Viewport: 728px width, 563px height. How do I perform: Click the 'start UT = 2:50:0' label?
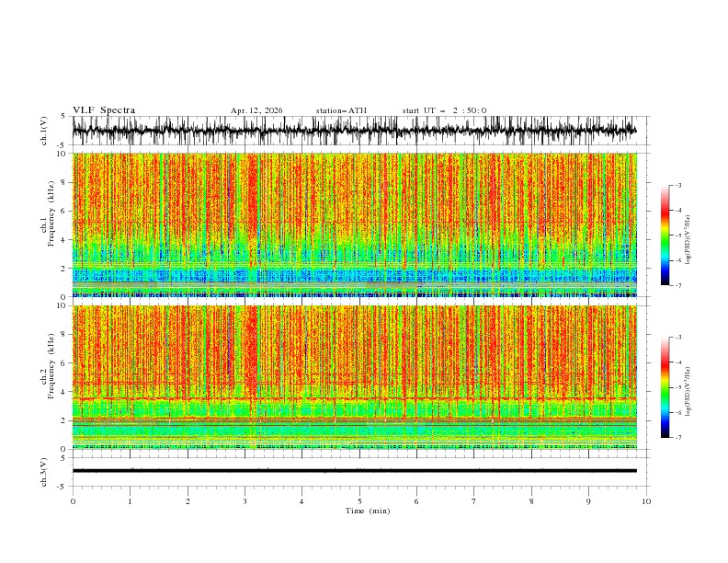pyautogui.click(x=444, y=110)
